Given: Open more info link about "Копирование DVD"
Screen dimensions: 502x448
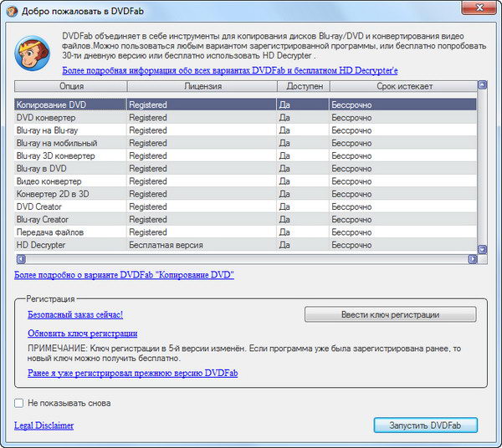Looking at the screenshot, I should (124, 274).
